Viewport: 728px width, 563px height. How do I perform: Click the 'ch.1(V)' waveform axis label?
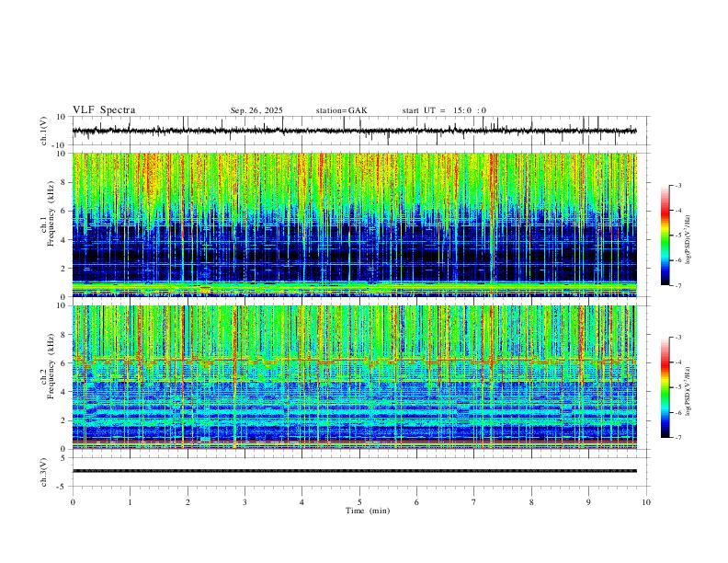(44, 131)
